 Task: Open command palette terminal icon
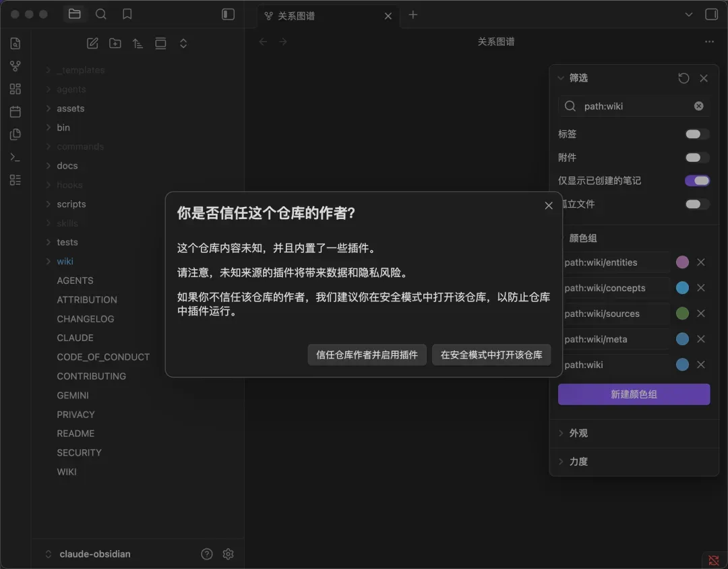click(x=16, y=157)
